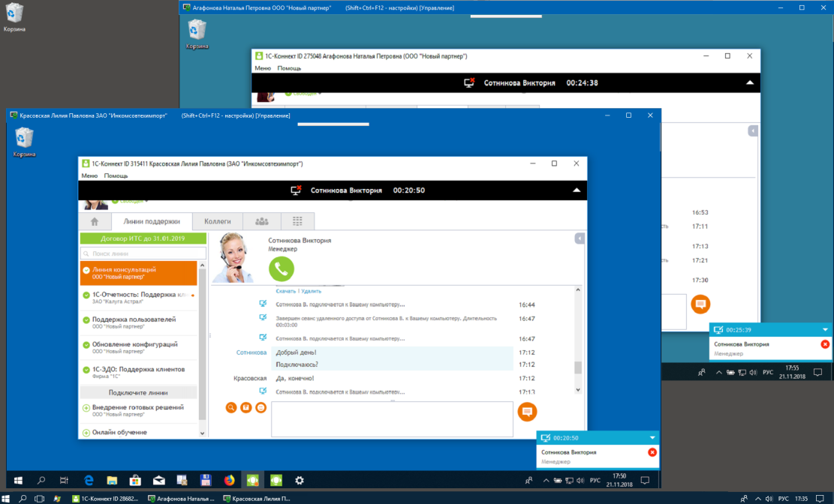Click the Скачать link in the chat
The width and height of the screenshot is (834, 504).
coord(285,291)
